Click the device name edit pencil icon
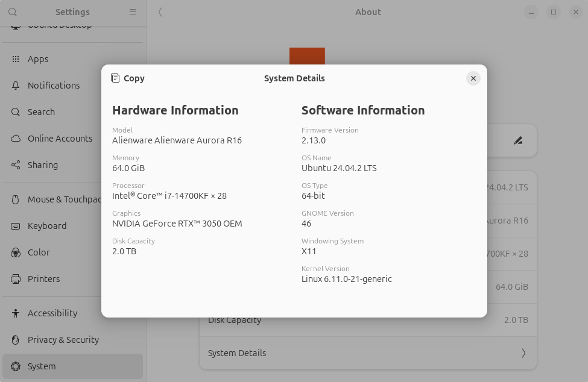The image size is (588, 382). 518,140
